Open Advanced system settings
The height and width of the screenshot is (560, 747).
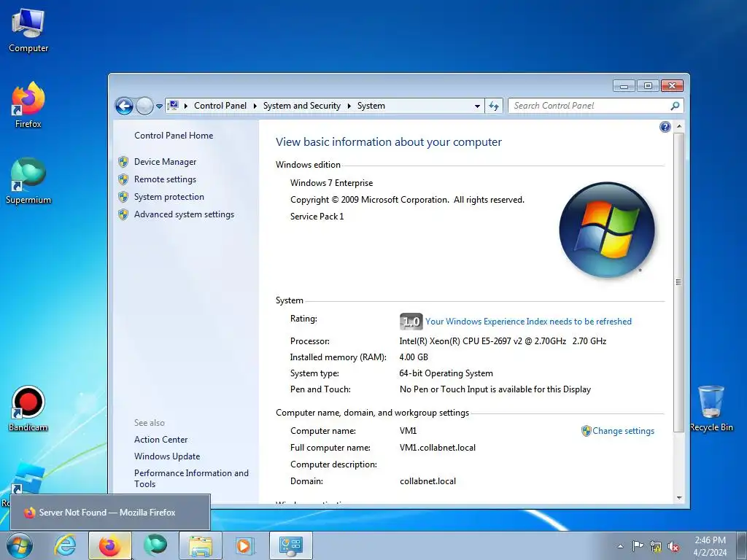(184, 215)
